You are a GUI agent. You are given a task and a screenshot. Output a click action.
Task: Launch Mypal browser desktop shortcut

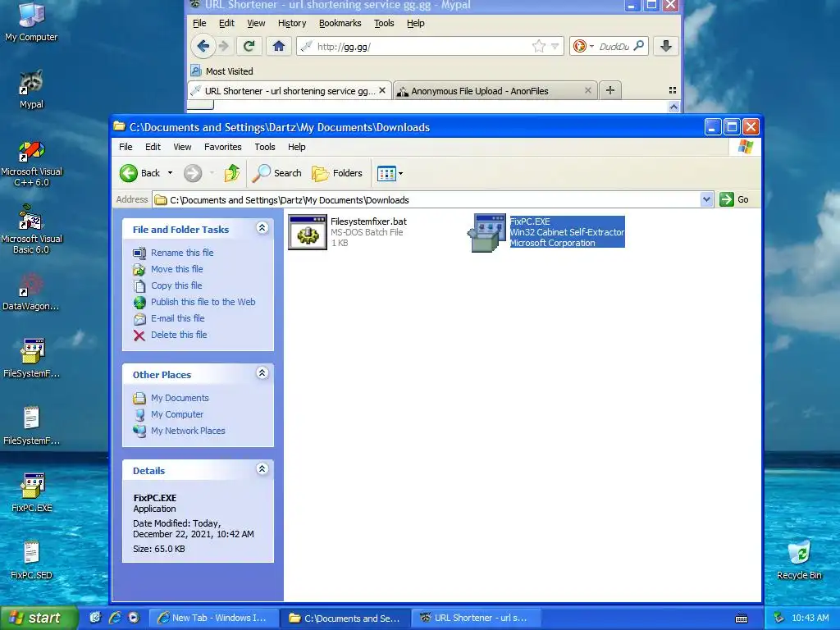pyautogui.click(x=31, y=89)
